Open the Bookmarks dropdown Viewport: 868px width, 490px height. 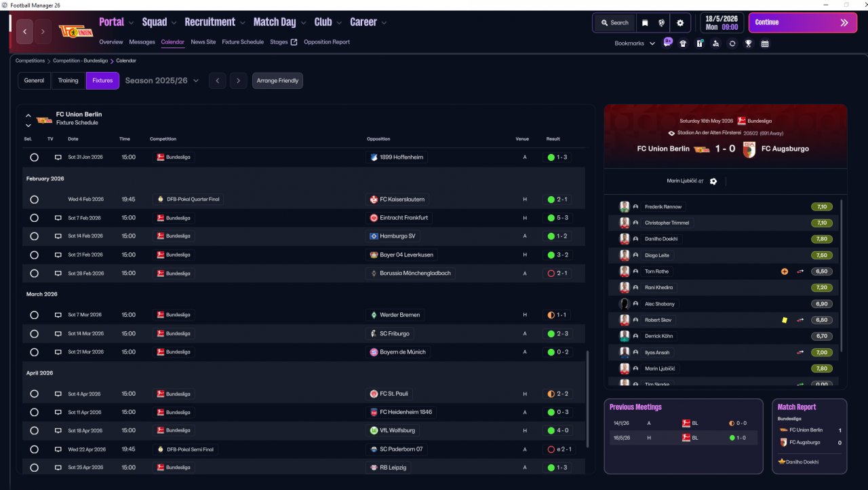coord(635,43)
